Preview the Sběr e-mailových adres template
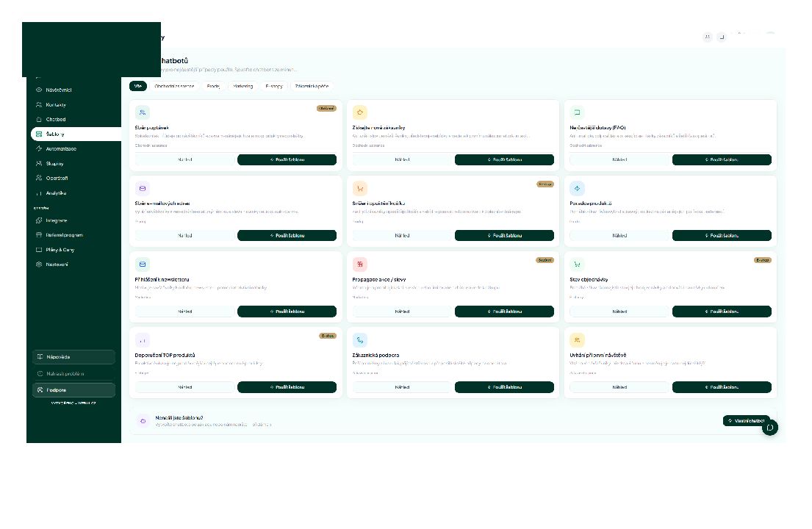 coord(185,236)
